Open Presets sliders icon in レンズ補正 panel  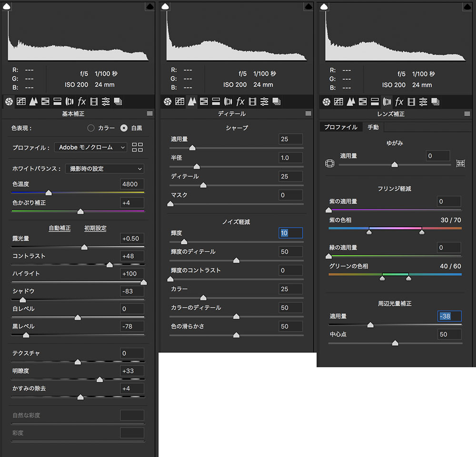pyautogui.click(x=423, y=101)
